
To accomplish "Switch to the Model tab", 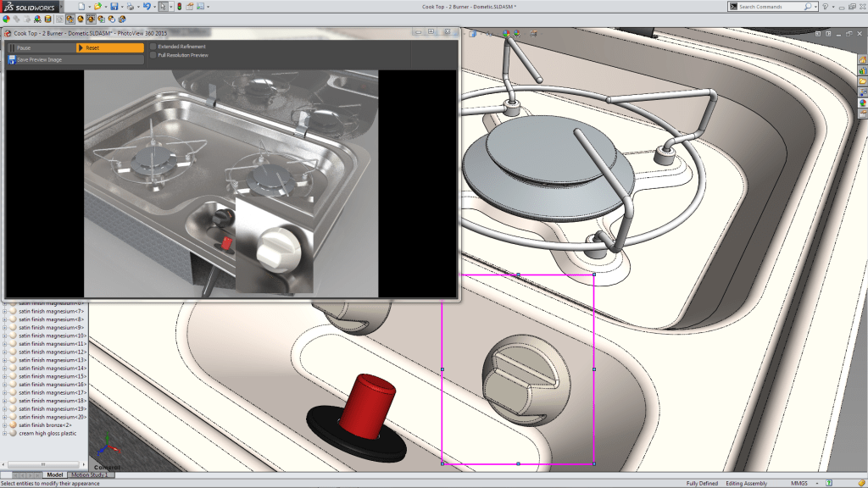I will coord(54,474).
